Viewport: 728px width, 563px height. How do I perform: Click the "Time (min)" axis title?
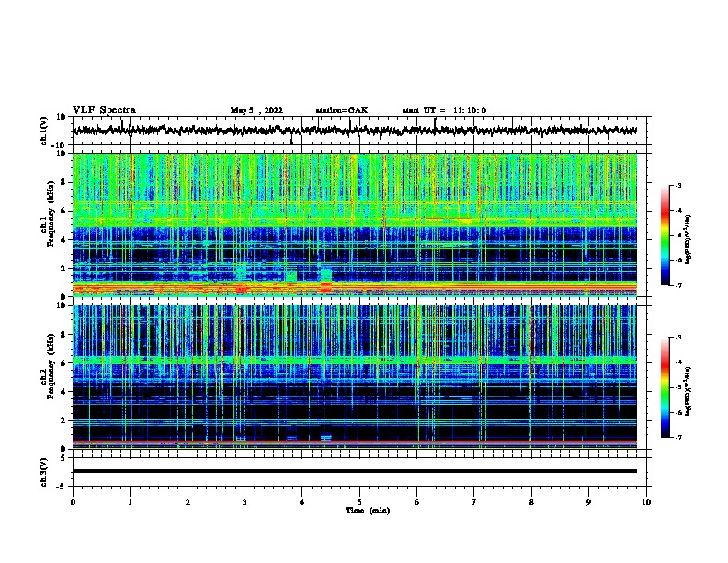pos(368,511)
